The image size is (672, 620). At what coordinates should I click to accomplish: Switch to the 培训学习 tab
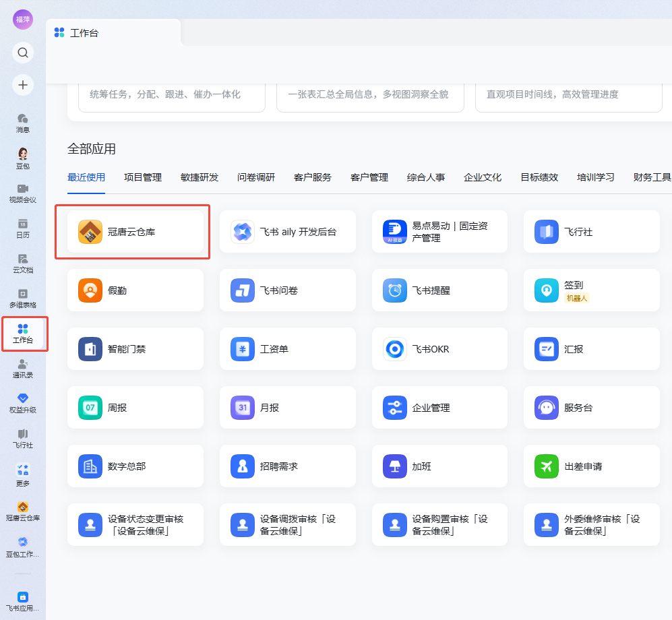tap(596, 177)
